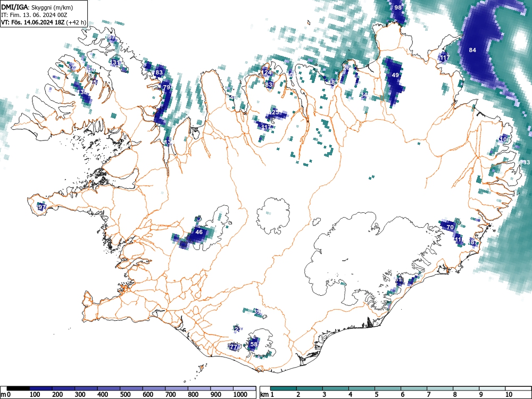Click the visibility value 79 on the map
The width and height of the screenshot is (532, 399).
167,87
